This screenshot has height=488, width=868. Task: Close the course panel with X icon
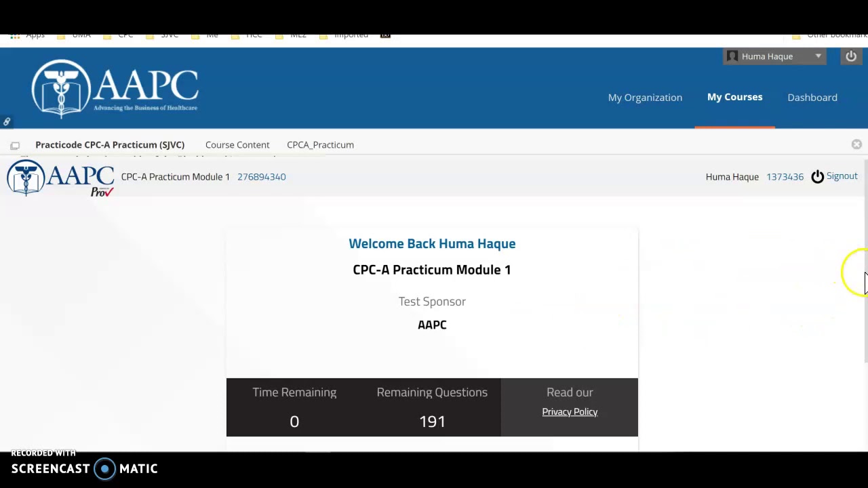[856, 144]
